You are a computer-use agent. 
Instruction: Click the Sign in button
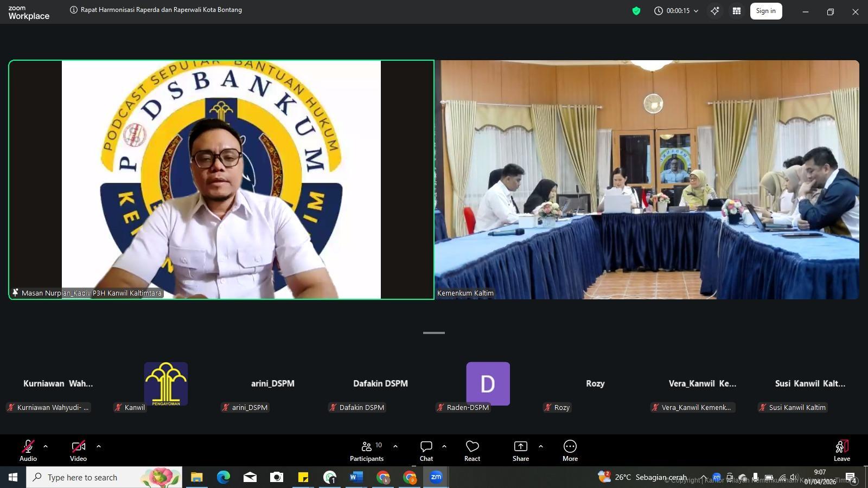[x=765, y=11]
